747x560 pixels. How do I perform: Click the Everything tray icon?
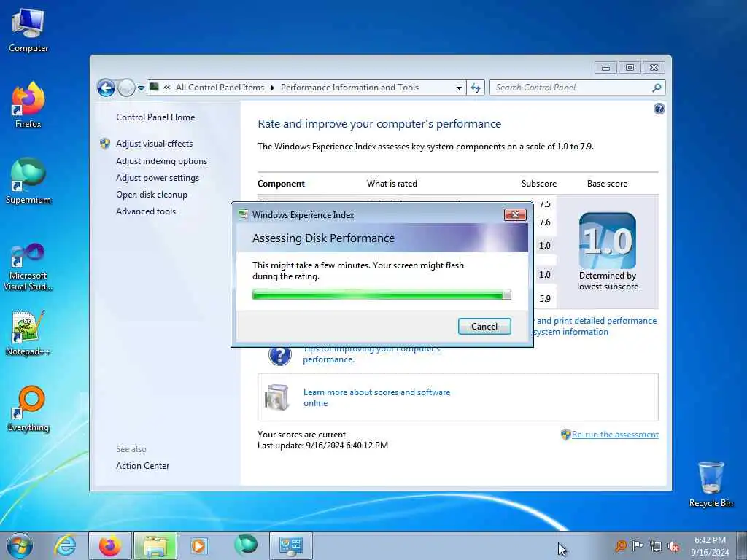[x=621, y=546]
